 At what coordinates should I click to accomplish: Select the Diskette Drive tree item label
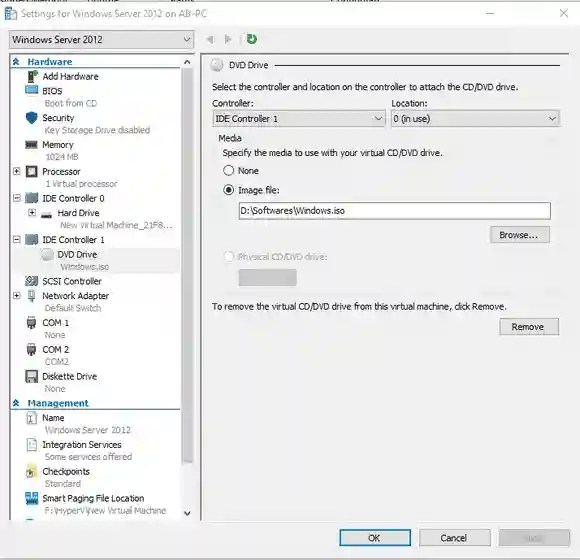70,377
